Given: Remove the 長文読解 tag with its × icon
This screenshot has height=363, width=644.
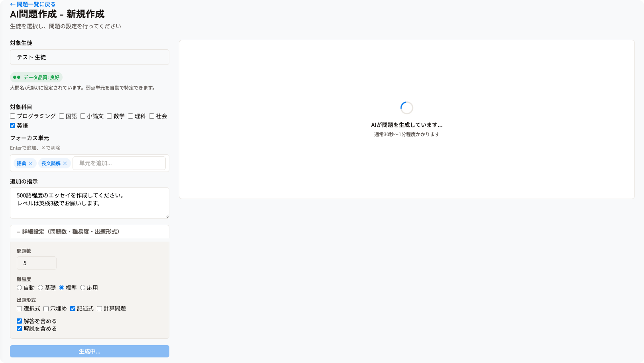Looking at the screenshot, I should (65, 164).
